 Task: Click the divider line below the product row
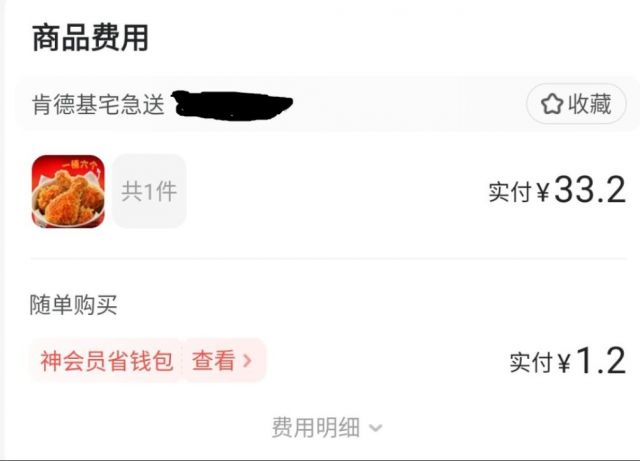click(328, 258)
